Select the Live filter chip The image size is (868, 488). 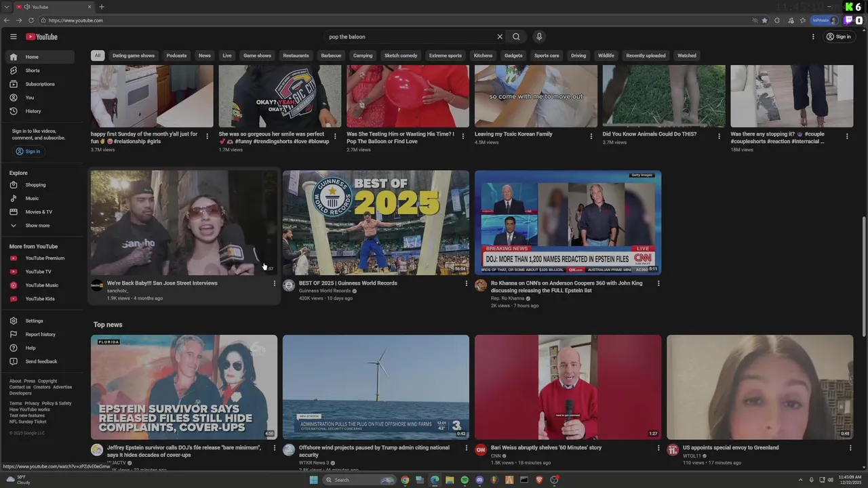click(x=227, y=56)
